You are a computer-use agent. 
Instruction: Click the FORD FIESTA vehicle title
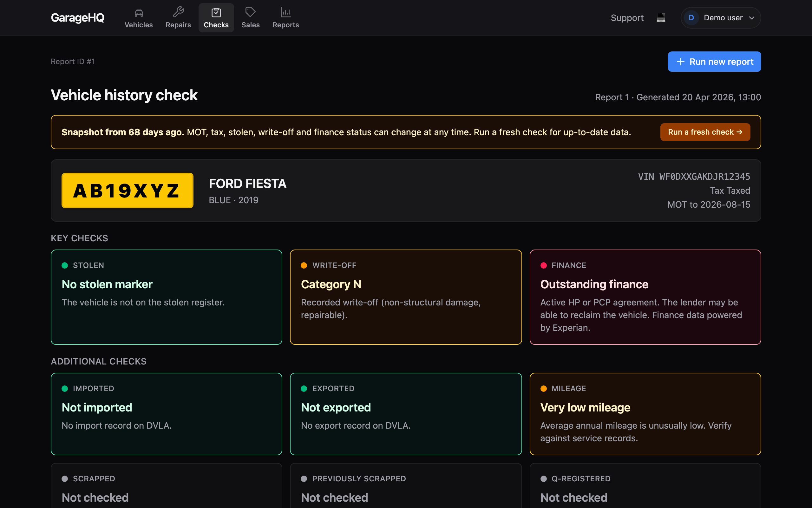[x=248, y=184]
